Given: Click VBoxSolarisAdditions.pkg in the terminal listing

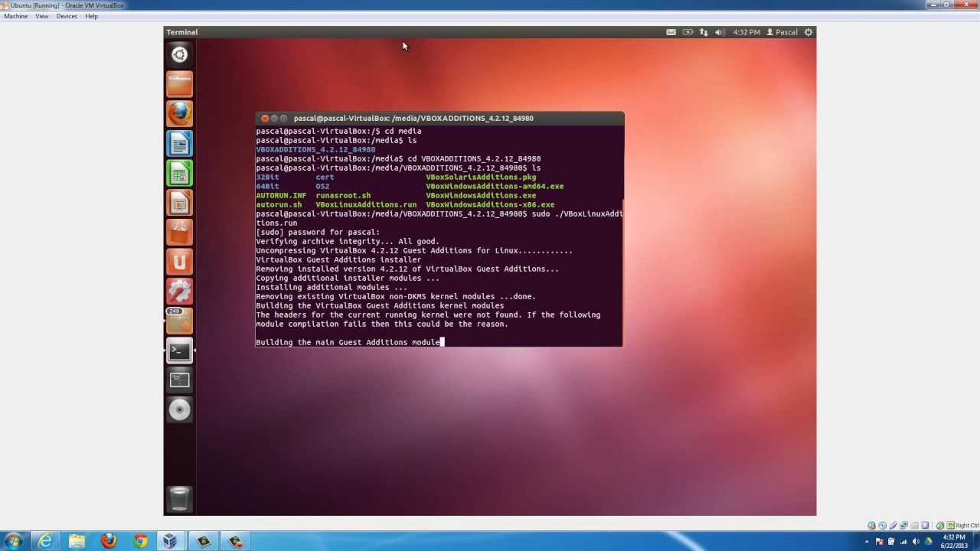Looking at the screenshot, I should pos(481,177).
